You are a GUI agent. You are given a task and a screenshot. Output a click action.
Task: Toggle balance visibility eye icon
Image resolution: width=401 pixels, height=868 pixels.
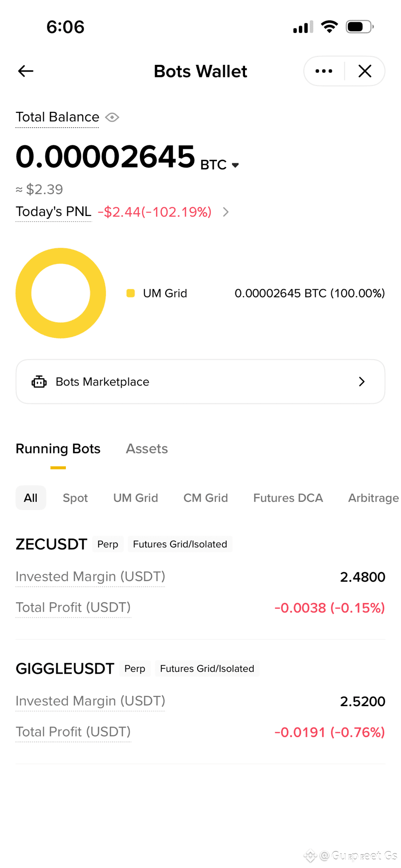[x=112, y=117]
